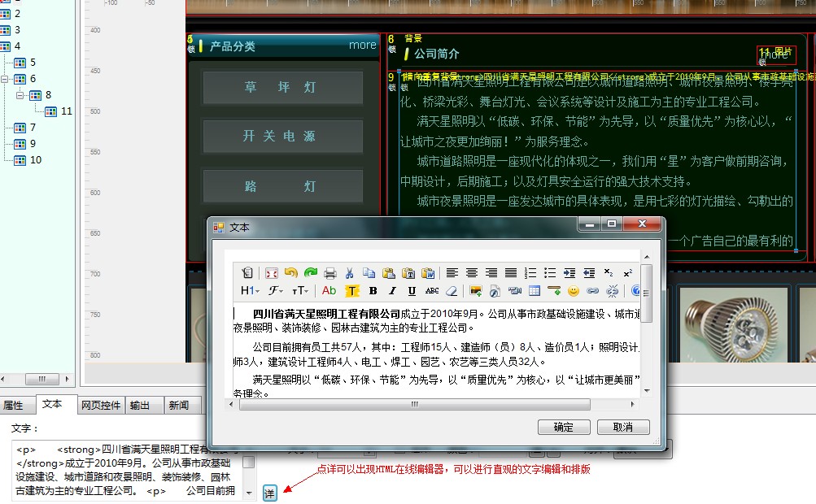
Task: Open the font size dropdown
Action: click(x=300, y=291)
